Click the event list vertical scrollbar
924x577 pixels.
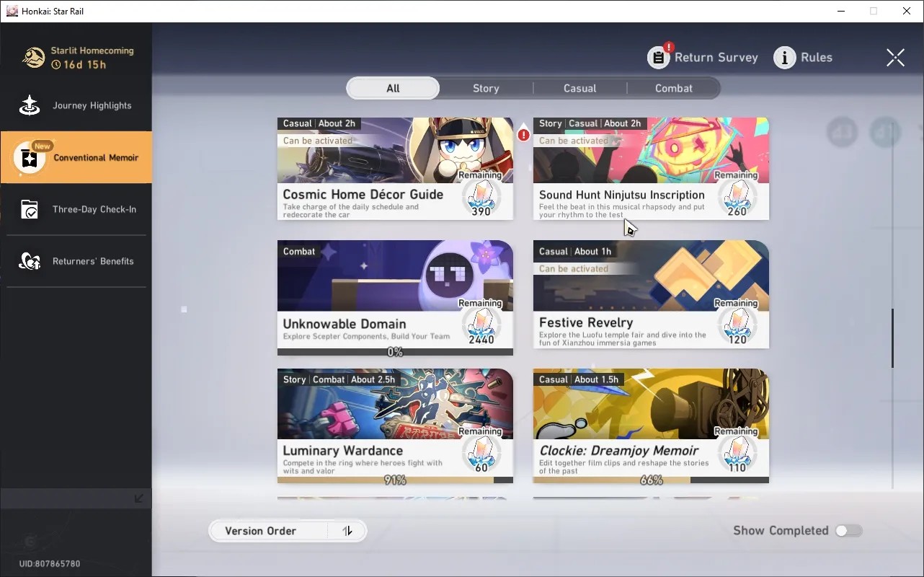893,338
